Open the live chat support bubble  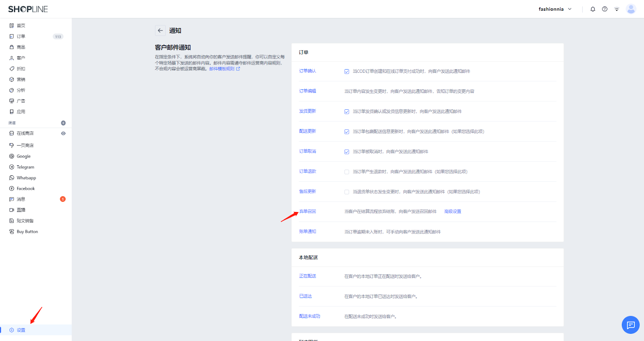coord(630,325)
